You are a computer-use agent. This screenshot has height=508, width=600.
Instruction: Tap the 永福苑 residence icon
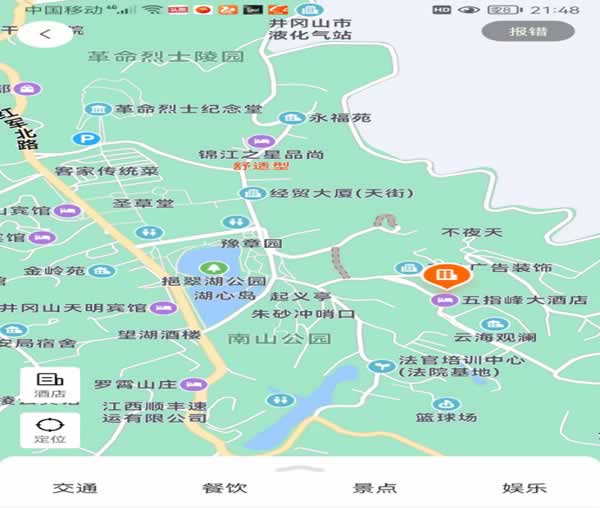[292, 118]
